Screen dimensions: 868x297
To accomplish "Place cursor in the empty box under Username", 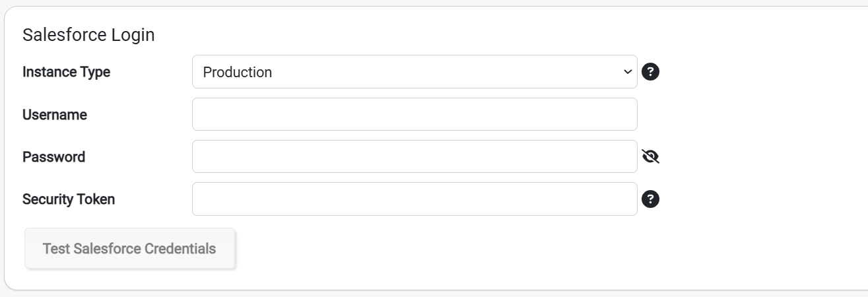I will point(415,114).
